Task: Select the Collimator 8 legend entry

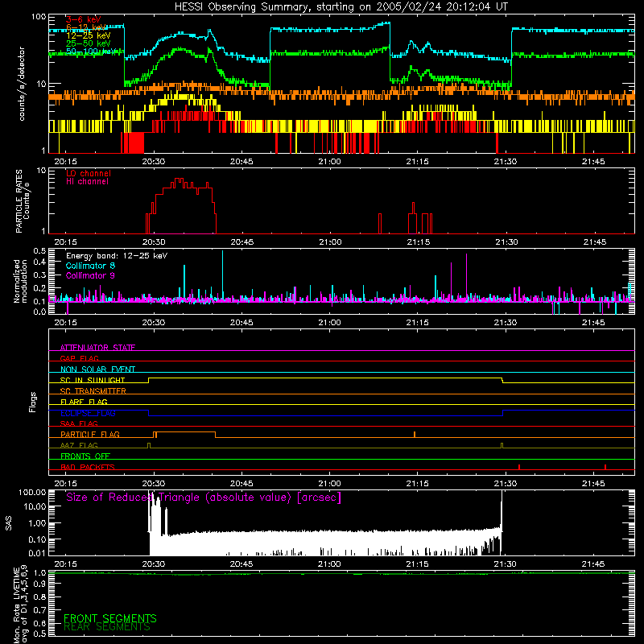Action: (90, 266)
